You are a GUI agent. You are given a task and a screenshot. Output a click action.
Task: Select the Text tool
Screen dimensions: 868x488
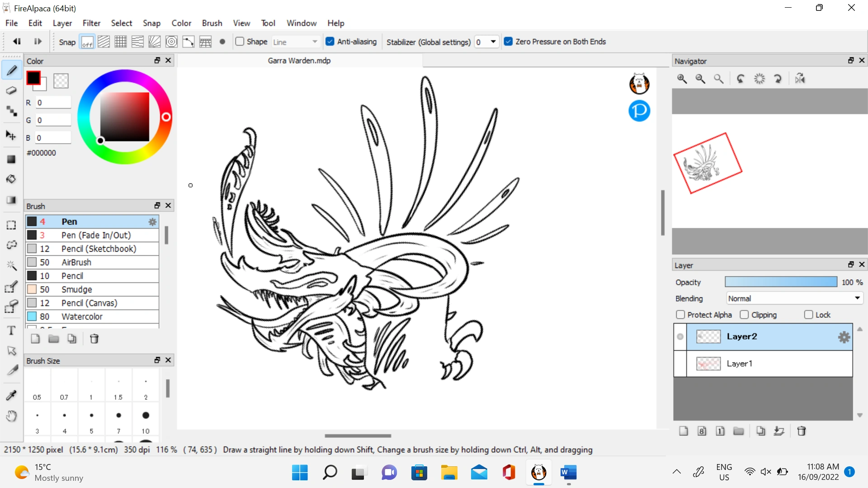point(11,330)
